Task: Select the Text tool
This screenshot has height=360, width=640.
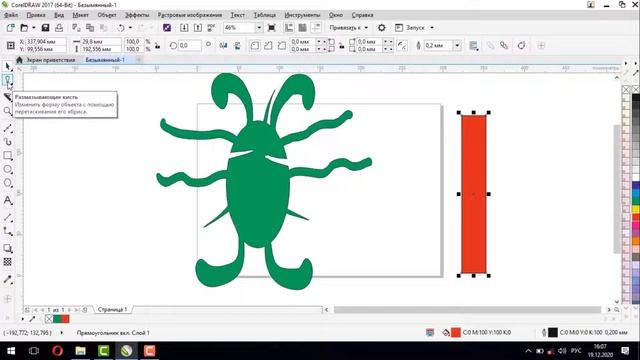Action: pos(7,200)
